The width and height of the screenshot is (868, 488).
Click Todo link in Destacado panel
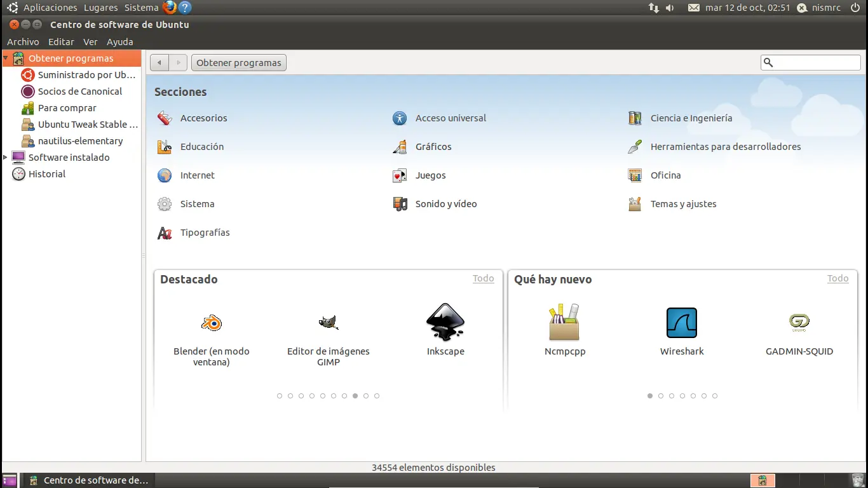coord(483,278)
